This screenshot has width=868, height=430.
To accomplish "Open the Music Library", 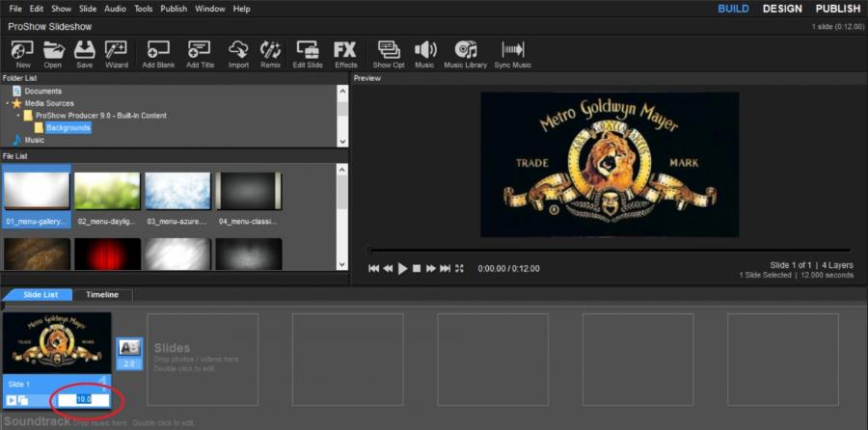I will [466, 54].
